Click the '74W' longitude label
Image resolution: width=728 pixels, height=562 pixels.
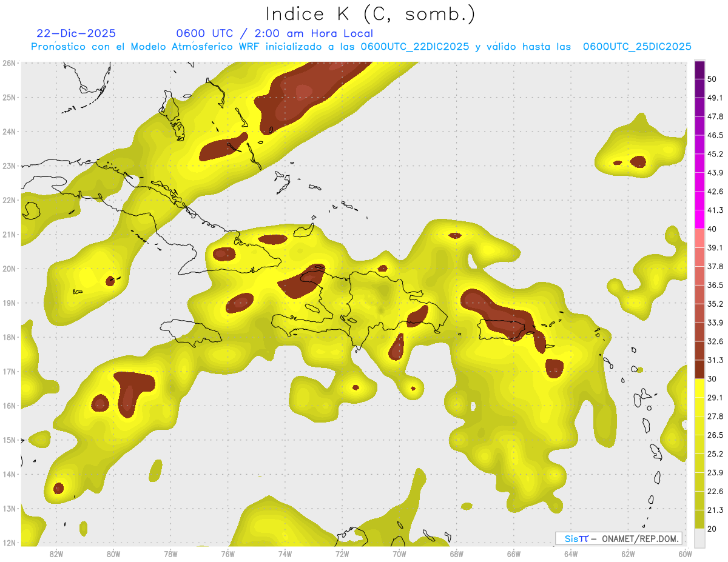(x=285, y=554)
